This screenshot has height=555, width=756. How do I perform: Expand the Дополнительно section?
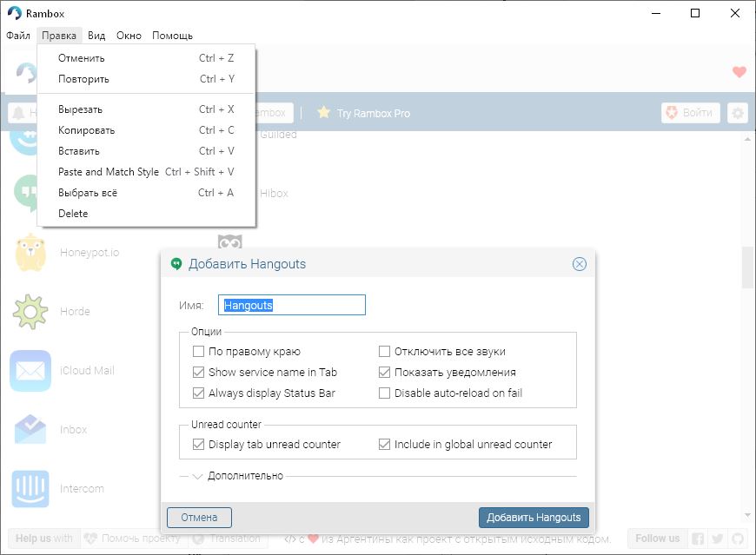click(x=197, y=476)
